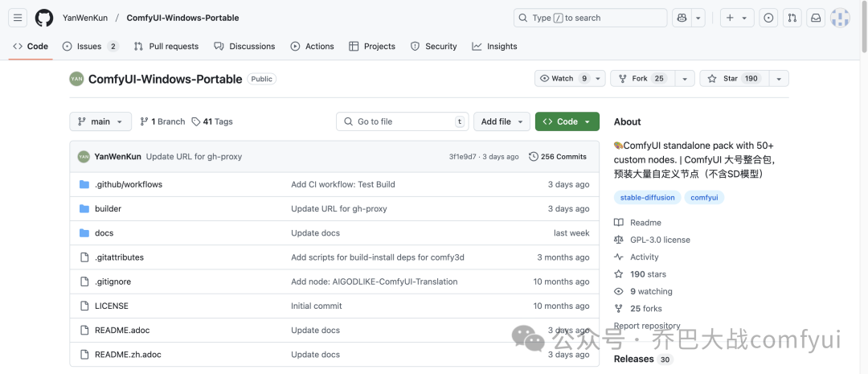Click the eye icon beside 9 watching
The image size is (868, 374).
(x=618, y=291)
